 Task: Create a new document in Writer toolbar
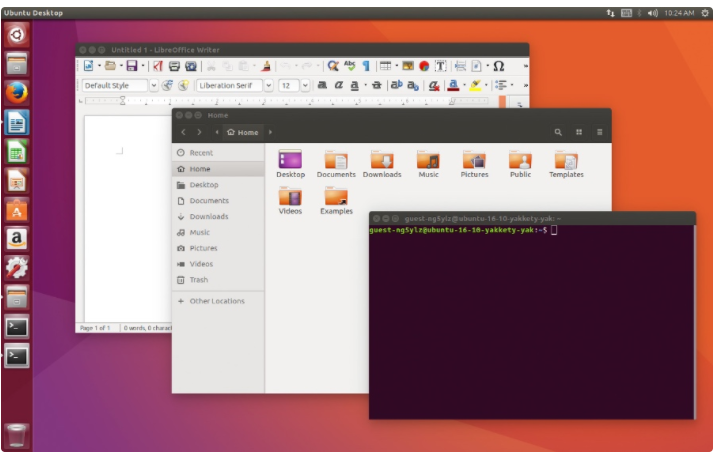pos(89,66)
